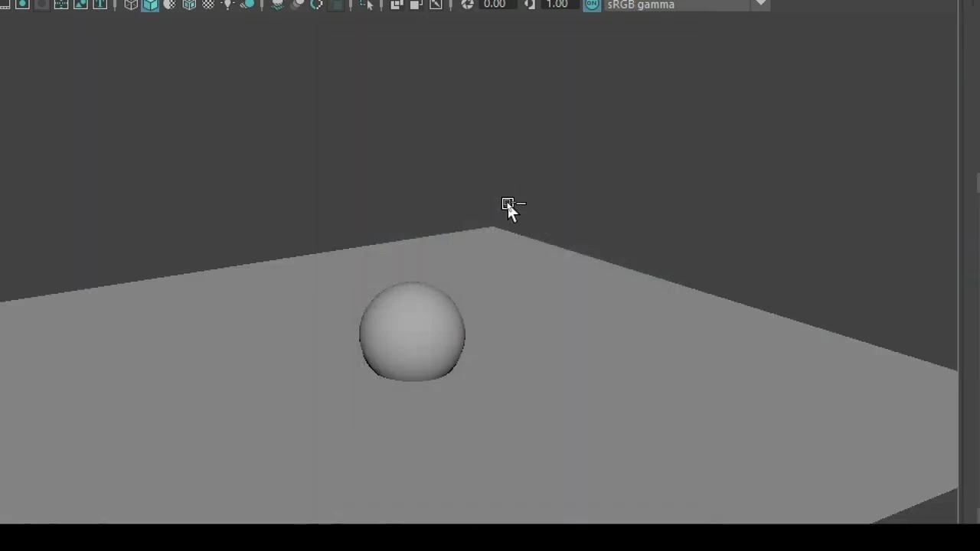Toggle motion blur icon
This screenshot has width=980, height=551.
tap(297, 5)
